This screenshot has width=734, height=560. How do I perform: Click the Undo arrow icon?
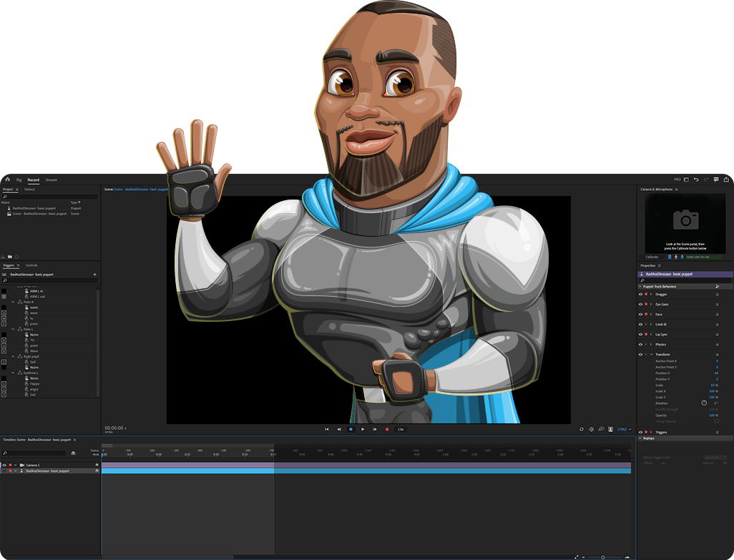point(696,180)
